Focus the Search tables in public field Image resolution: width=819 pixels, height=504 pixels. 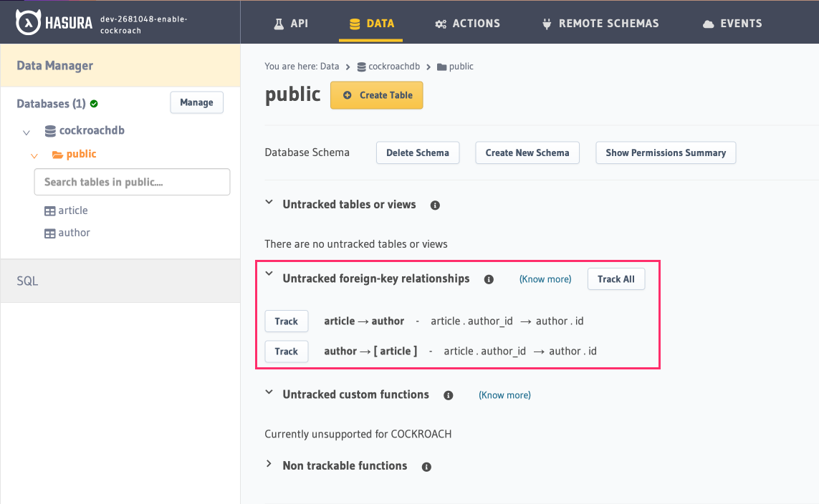click(x=132, y=182)
